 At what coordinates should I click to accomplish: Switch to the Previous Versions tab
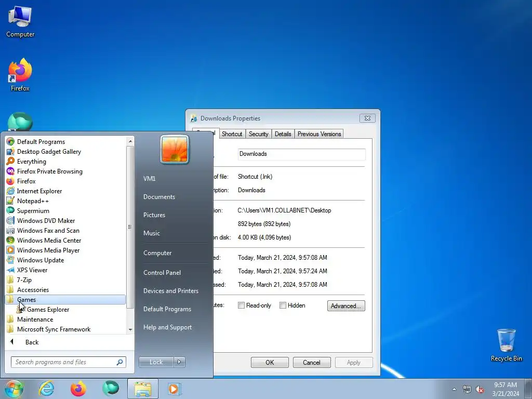320,134
